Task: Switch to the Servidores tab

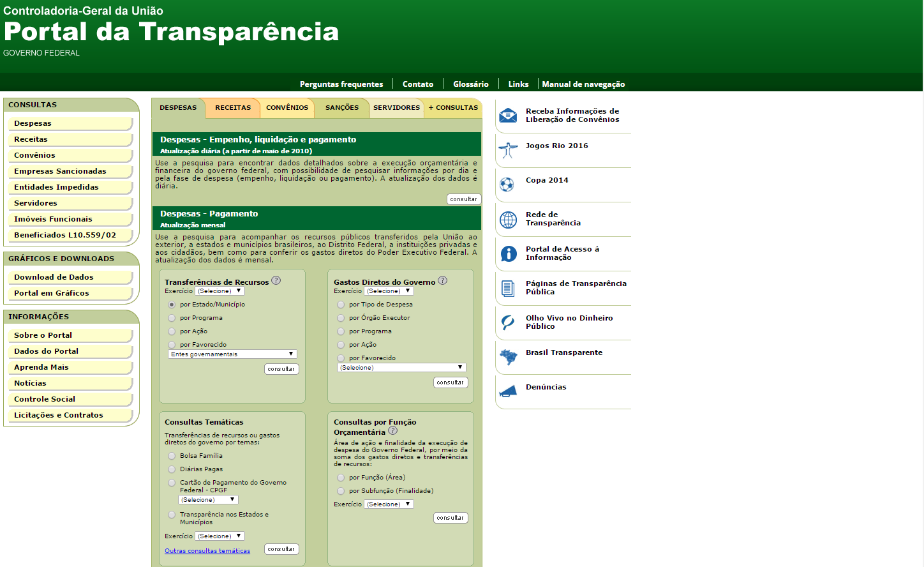Action: 396,108
